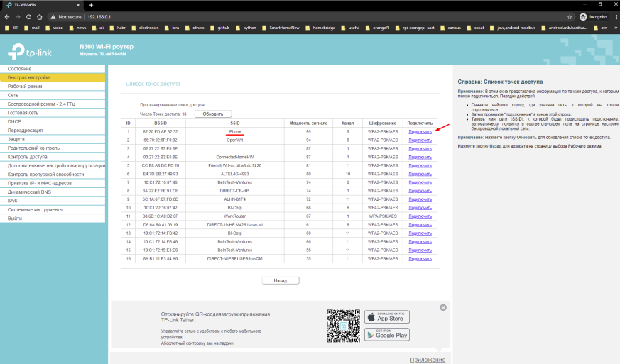The height and width of the screenshot is (364, 620).
Task: Select Быстрая настройка in the sidebar
Action: (53, 77)
